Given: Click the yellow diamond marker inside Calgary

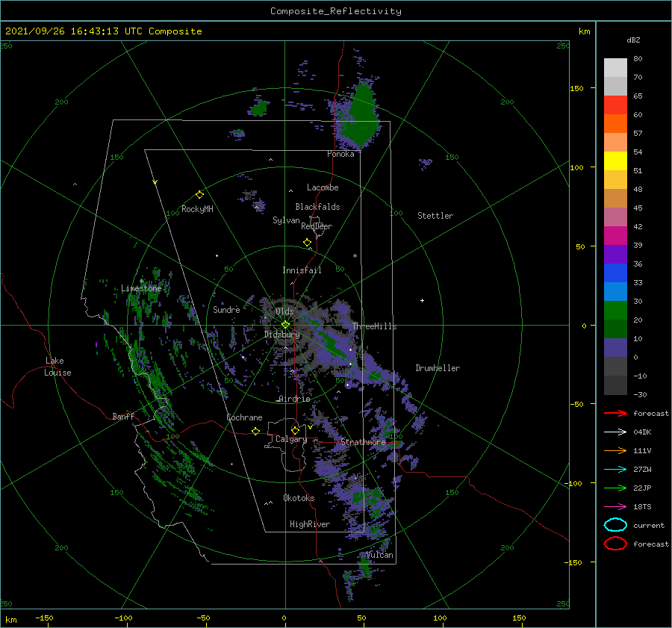Looking at the screenshot, I should click(295, 430).
